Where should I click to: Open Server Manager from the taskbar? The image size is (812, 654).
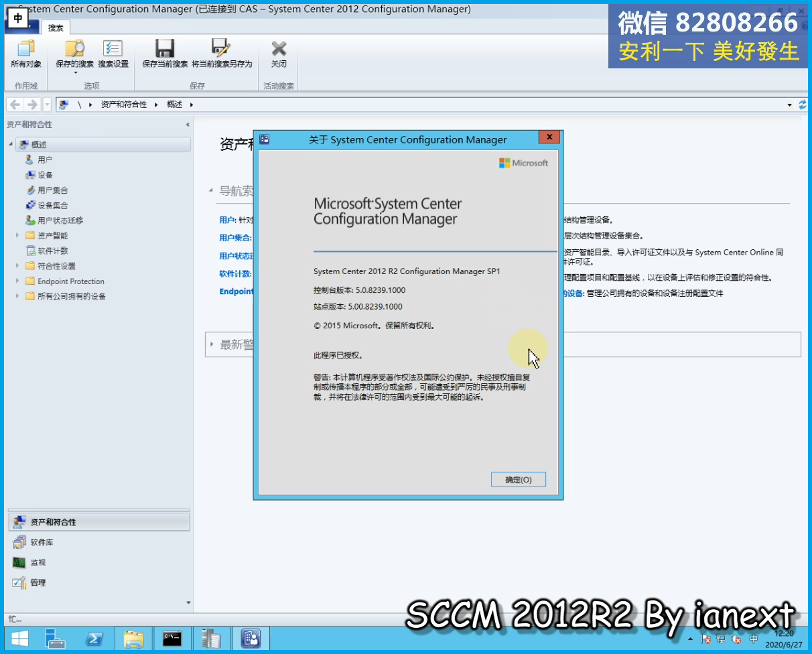(x=56, y=639)
